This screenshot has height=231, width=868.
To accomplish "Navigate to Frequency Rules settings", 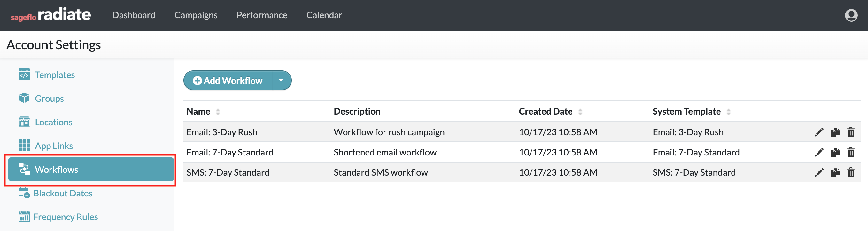I will tap(66, 217).
